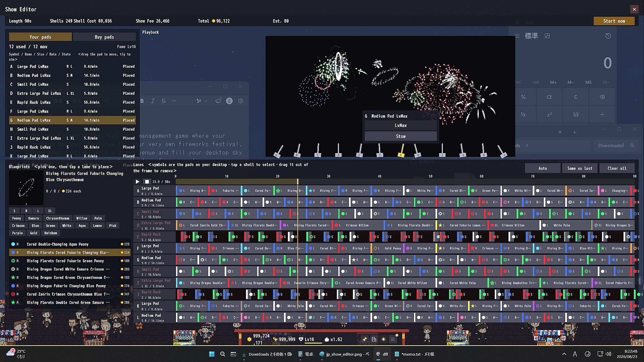The image size is (644, 362).
Task: Choose Stow in the pad G popup
Action: click(400, 136)
